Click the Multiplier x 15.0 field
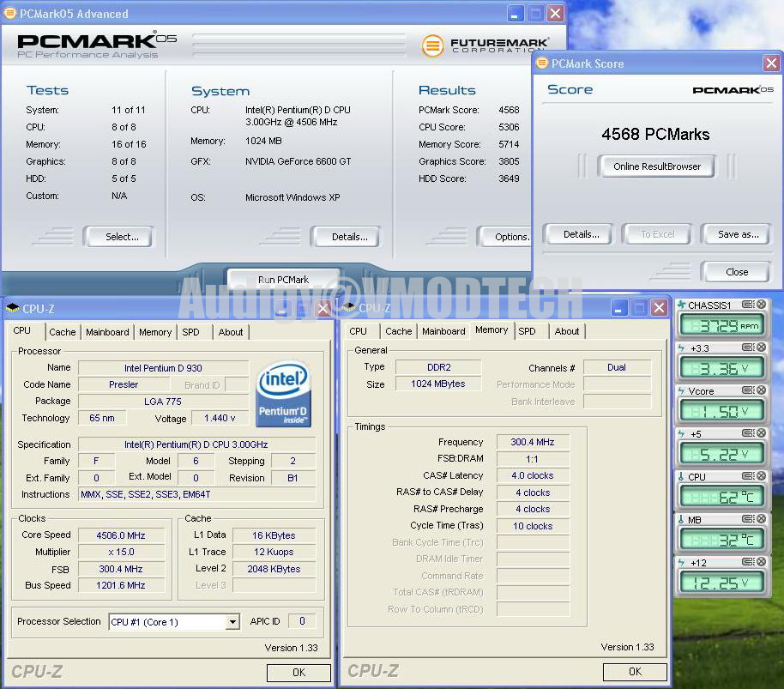This screenshot has width=784, height=689. coord(121,552)
